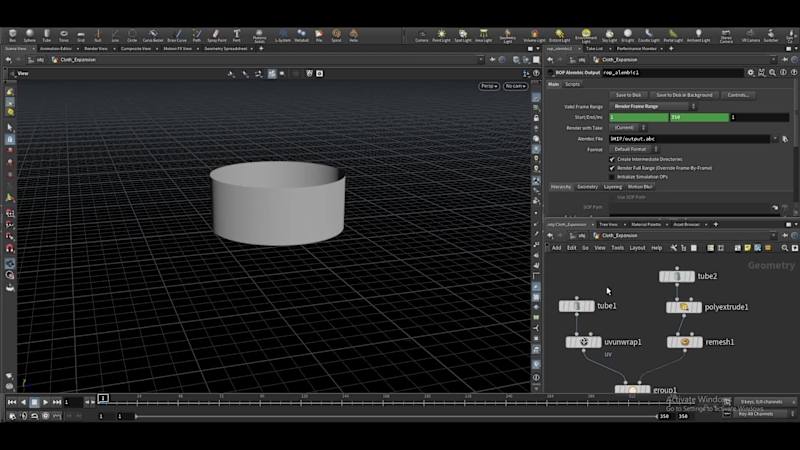Click the Alembic File path field
This screenshot has height=450, width=800.
[x=690, y=139]
